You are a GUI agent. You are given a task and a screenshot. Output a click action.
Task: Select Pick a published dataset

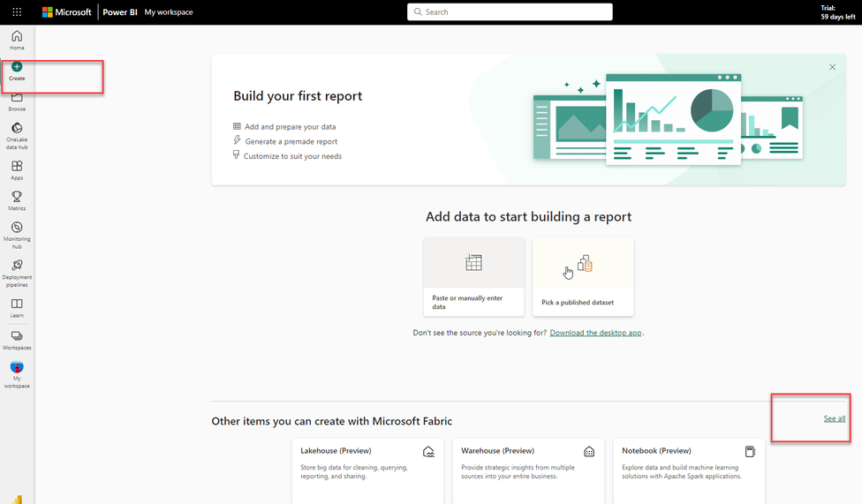[x=583, y=276]
